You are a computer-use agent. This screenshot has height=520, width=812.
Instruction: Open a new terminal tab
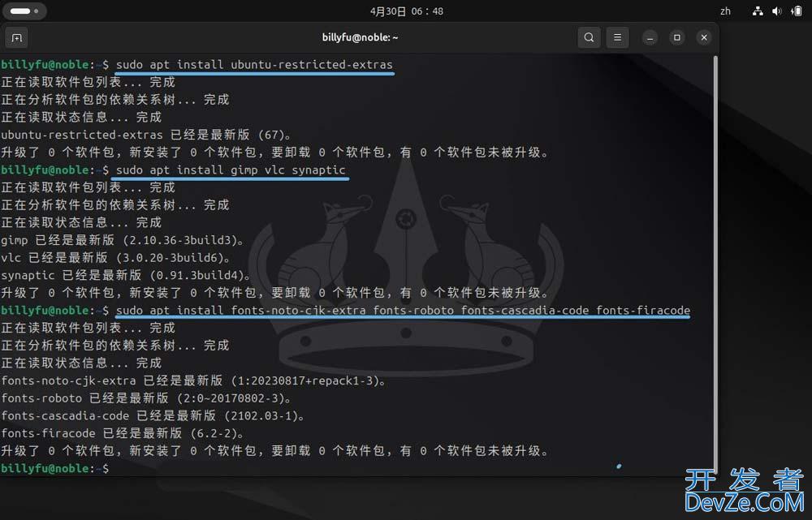[16, 38]
